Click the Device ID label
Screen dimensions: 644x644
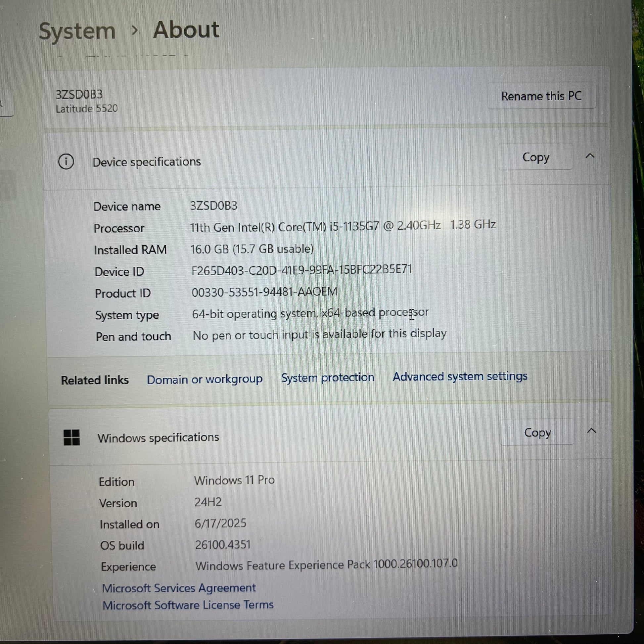tap(119, 272)
